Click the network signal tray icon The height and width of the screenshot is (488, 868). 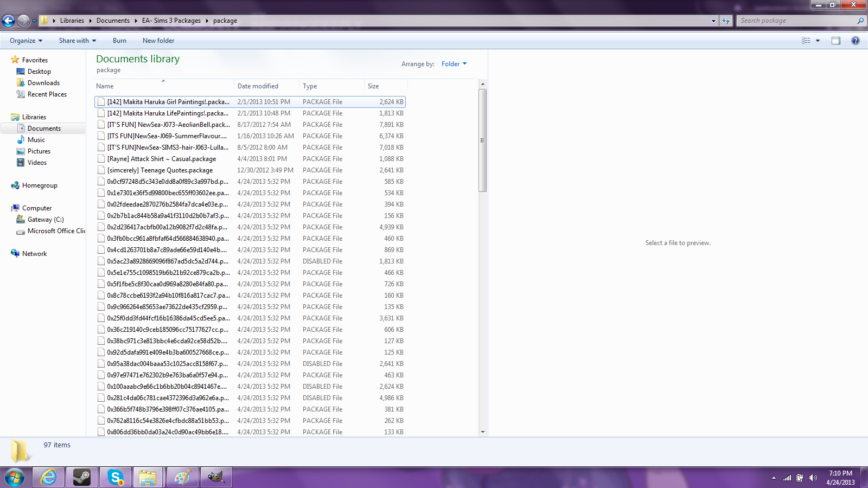(x=787, y=478)
